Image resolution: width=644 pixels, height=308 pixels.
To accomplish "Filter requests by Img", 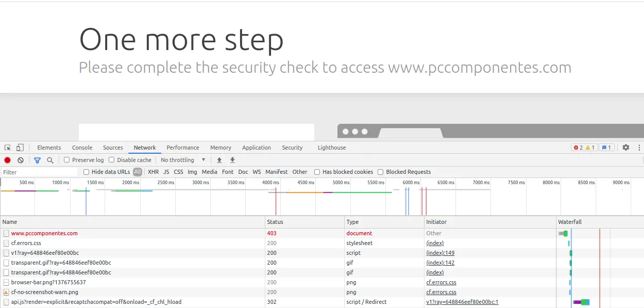I will coord(192,172).
